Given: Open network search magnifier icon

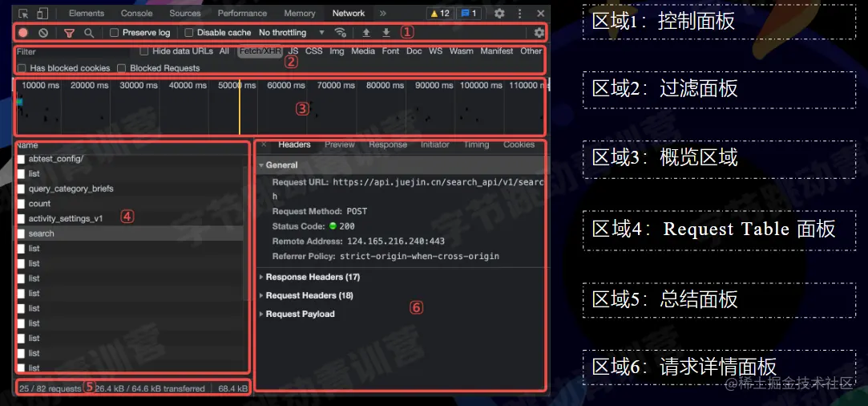Looking at the screenshot, I should pos(89,33).
